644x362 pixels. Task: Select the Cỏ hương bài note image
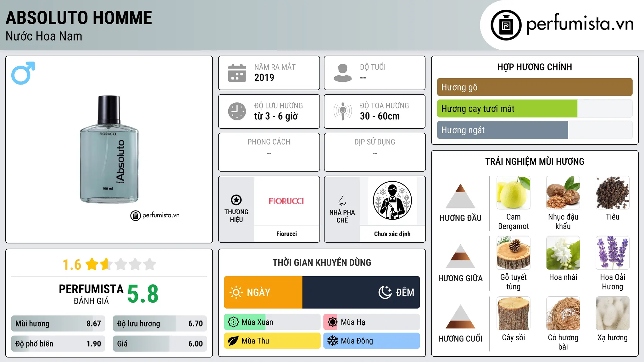coord(563,313)
